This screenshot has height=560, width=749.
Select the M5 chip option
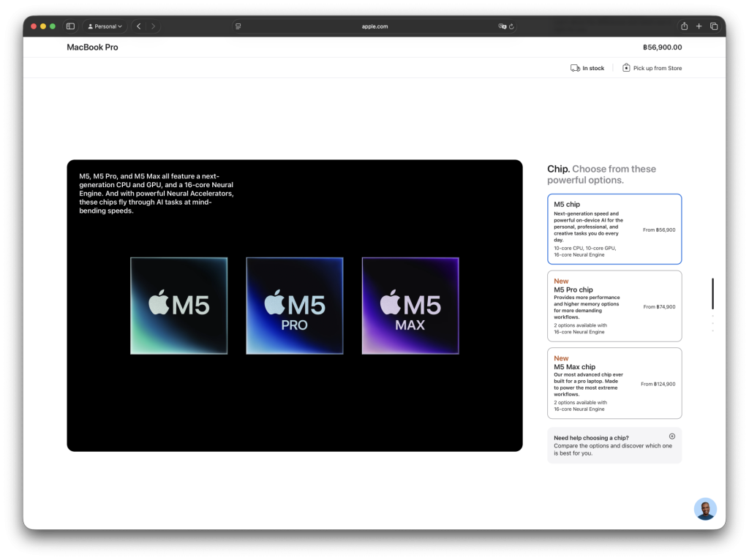tap(614, 229)
